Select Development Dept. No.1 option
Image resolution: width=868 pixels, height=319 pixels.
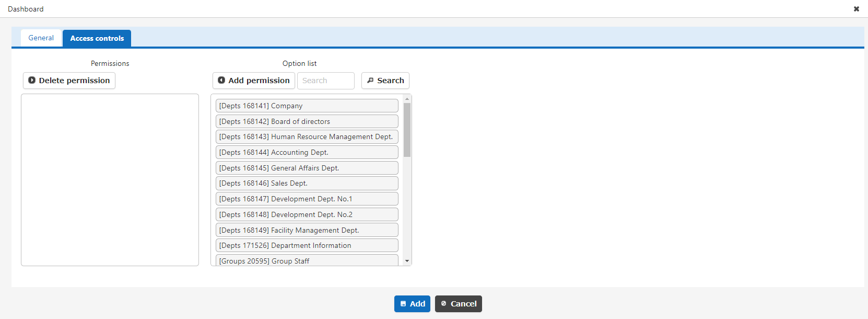click(x=307, y=199)
